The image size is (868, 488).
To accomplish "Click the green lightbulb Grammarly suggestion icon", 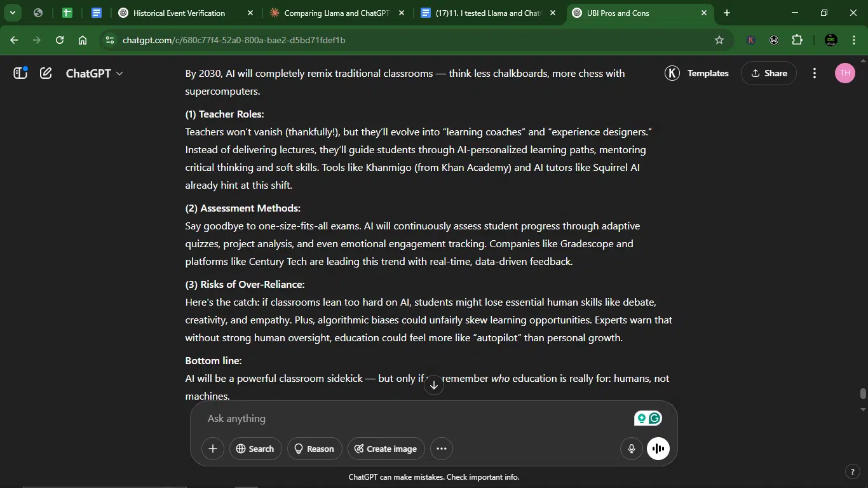I will [x=641, y=418].
